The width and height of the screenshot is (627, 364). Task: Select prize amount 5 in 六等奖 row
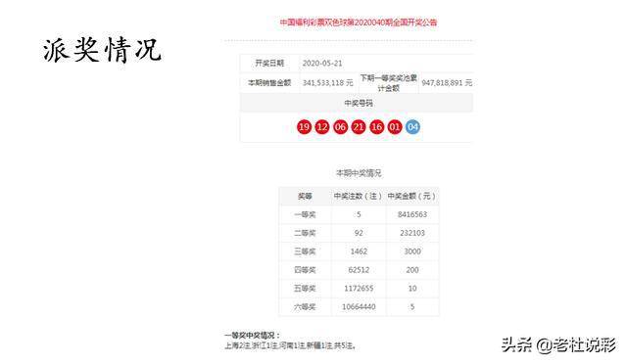coord(412,307)
